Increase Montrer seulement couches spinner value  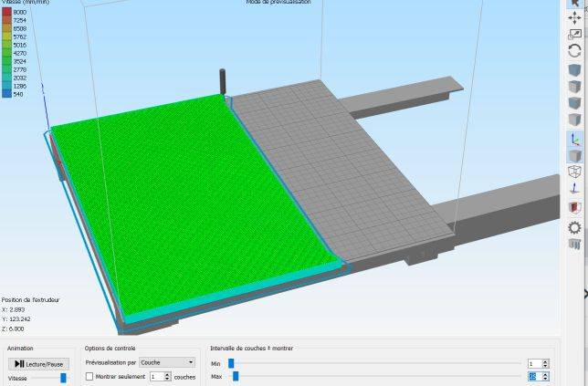168,374
